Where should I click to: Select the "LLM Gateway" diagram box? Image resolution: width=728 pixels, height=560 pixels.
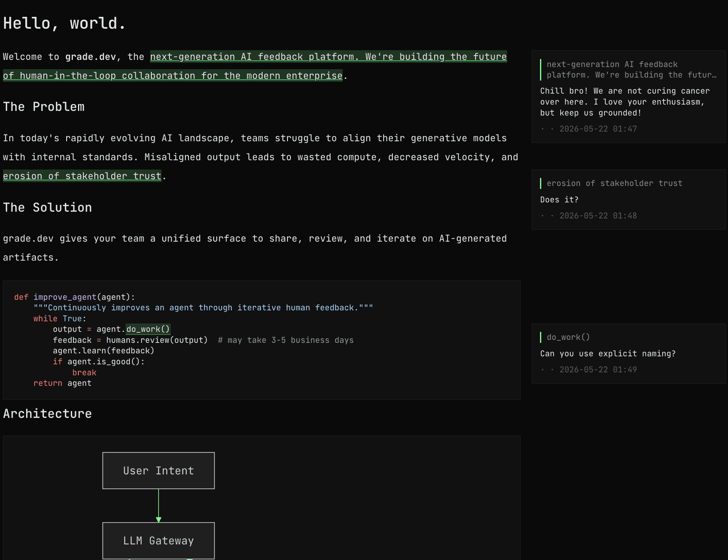click(x=158, y=541)
